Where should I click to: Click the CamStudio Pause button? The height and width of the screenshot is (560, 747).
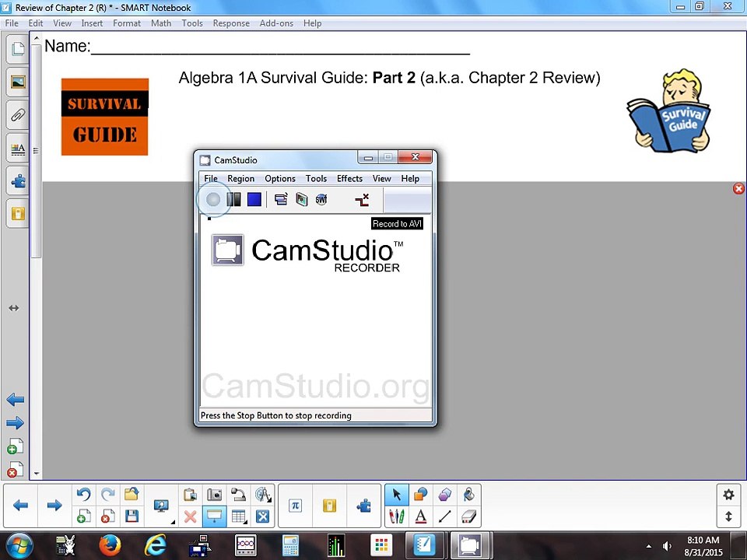233,200
